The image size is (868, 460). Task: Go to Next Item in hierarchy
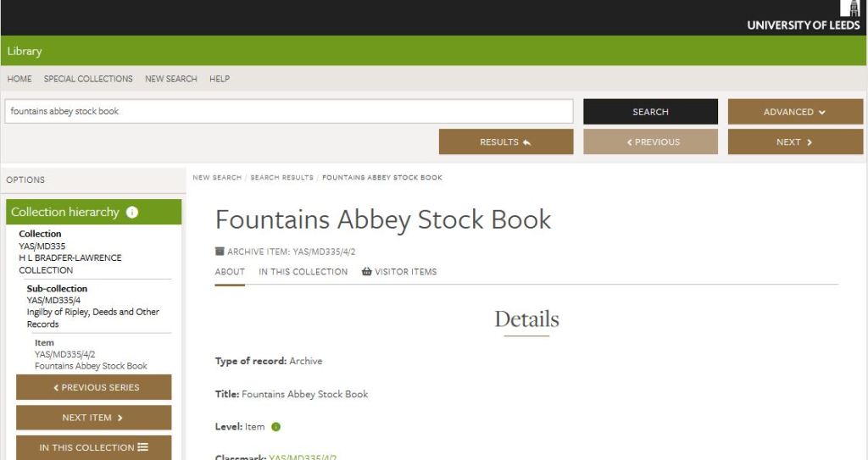93,418
